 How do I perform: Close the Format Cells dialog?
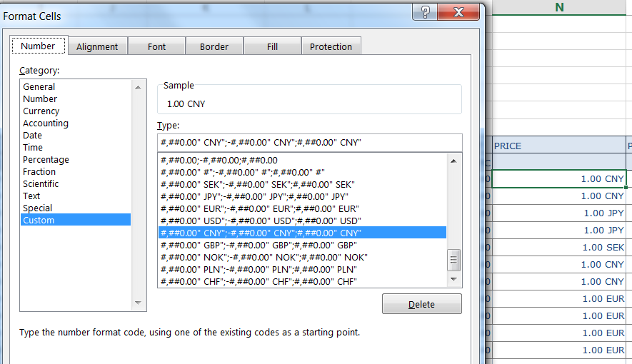[x=458, y=12]
